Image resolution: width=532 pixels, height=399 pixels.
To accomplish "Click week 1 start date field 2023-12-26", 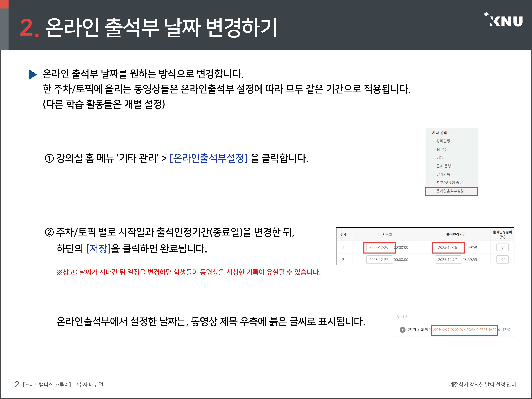I will pos(379,248).
